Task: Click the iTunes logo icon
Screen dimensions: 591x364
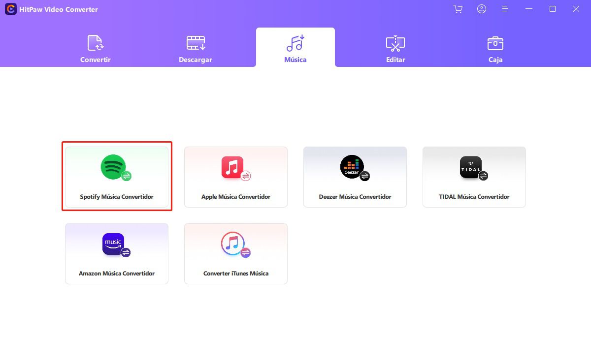Action: tap(232, 243)
